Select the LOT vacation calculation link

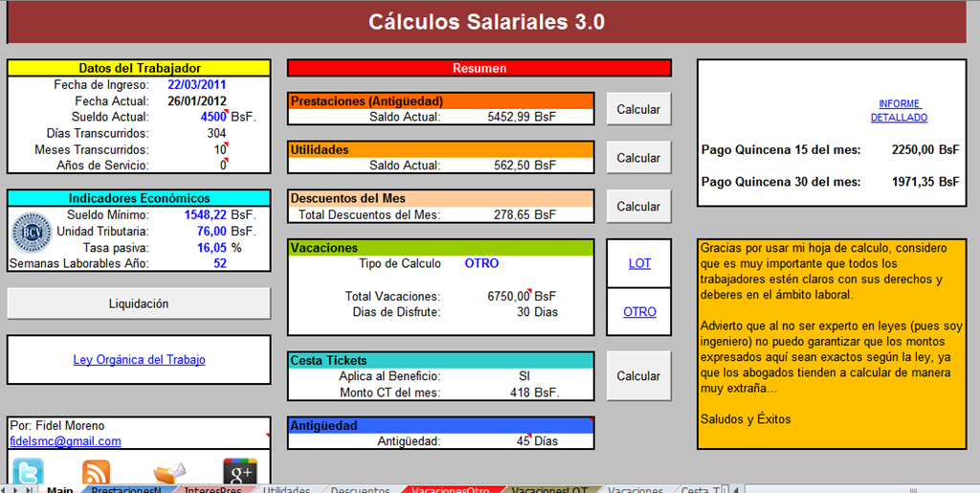[639, 263]
